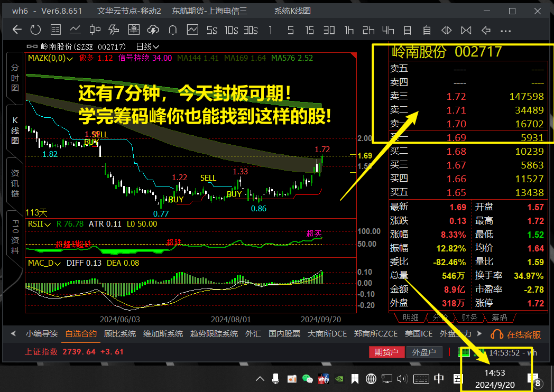Open the more options ellipsis in toolbar
The image size is (554, 392).
tap(505, 31)
